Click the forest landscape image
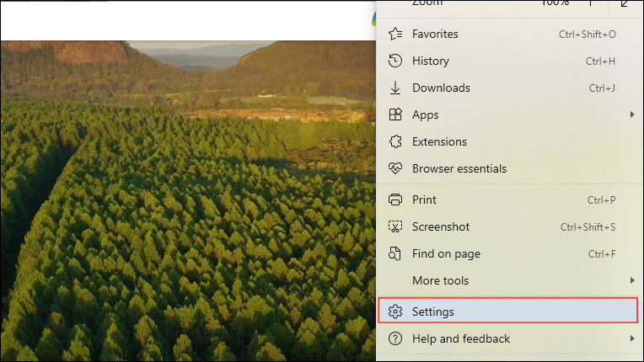Image resolution: width=644 pixels, height=362 pixels. tap(188, 200)
